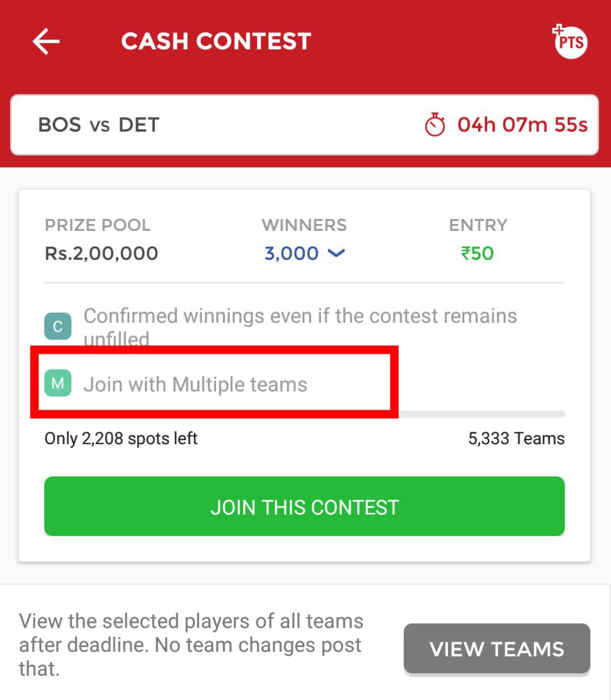Viewport: 611px width, 700px height.
Task: Tap the ₹50 entry fee
Action: pos(477,253)
